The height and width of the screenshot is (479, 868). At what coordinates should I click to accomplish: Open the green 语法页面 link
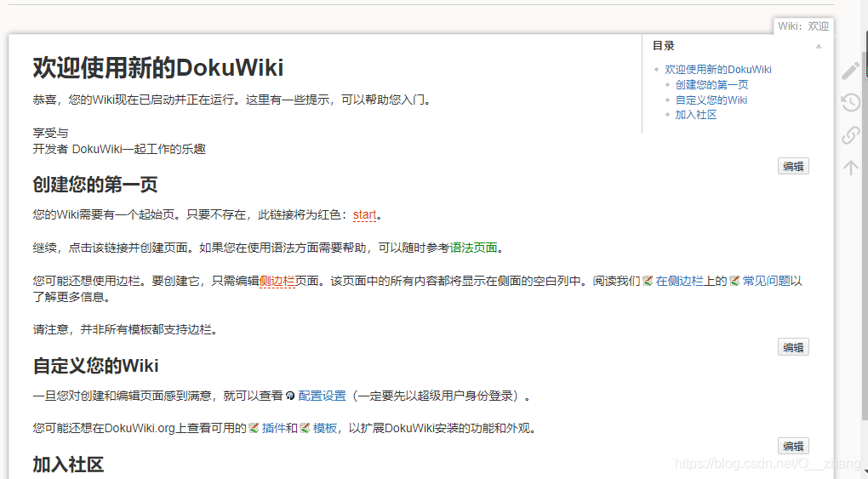click(473, 248)
